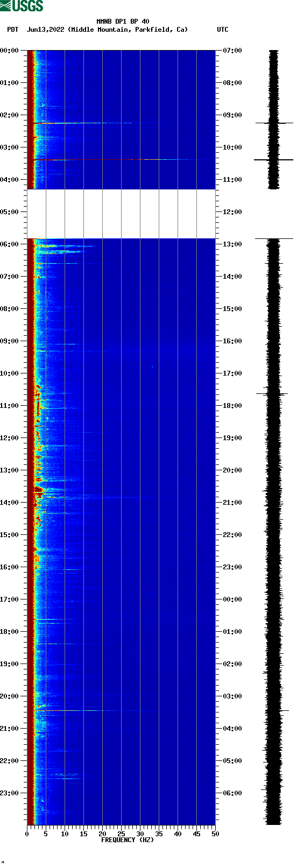Click the 10:00 PDT axis label
The height and width of the screenshot is (868, 297).
click(x=10, y=373)
